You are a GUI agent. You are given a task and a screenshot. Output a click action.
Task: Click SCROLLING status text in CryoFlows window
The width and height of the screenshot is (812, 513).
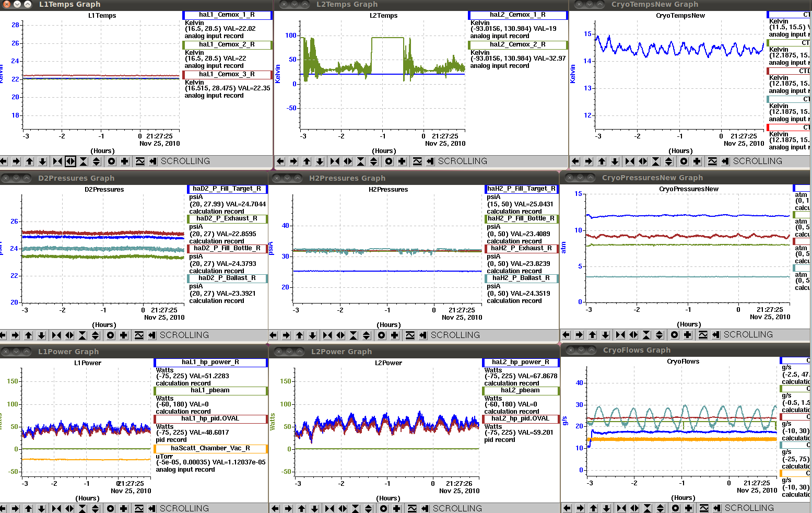point(749,508)
